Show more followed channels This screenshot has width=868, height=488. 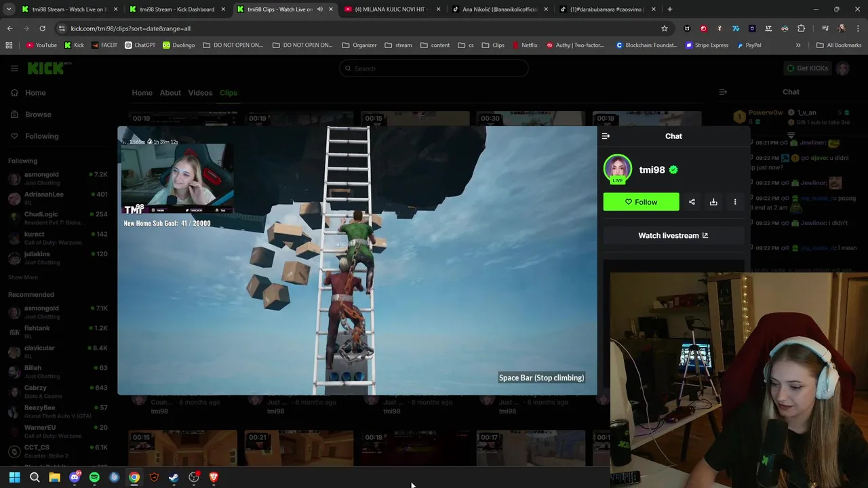coord(22,277)
